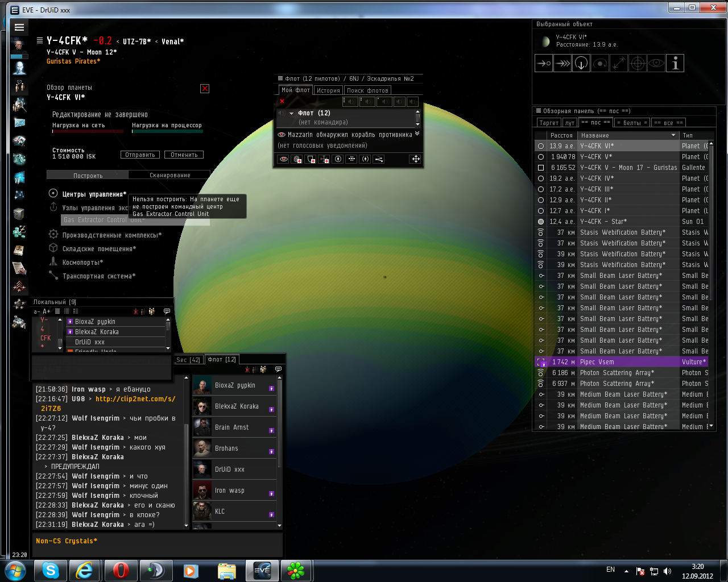
Task: Click the Orbit icon in selected object panel
Action: point(600,63)
